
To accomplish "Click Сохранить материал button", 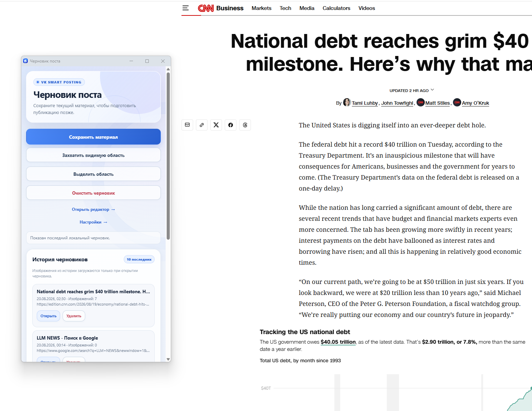I will pyautogui.click(x=93, y=137).
